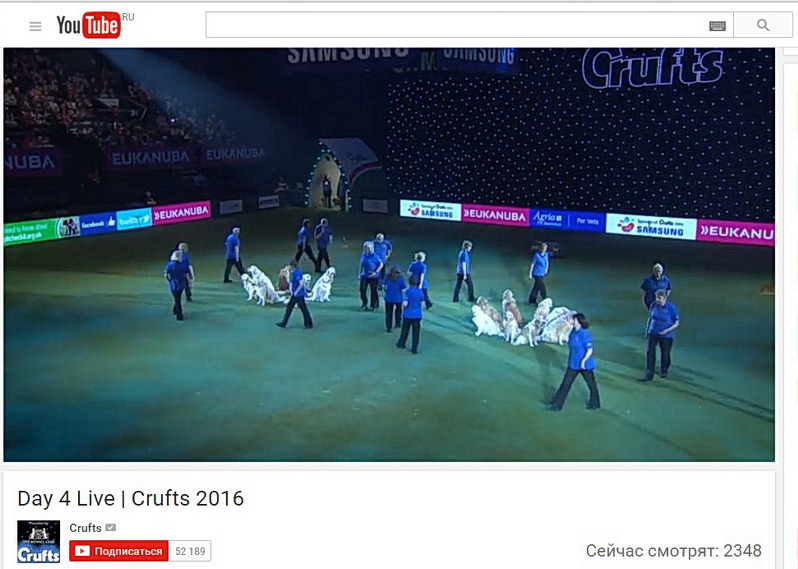Click the RU country label beside logo
Screen dimensions: 798x569
128,17
